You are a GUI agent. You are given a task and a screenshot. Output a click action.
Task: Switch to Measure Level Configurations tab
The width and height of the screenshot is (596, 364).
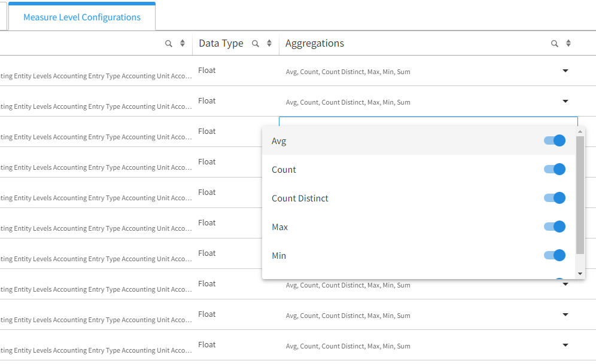click(82, 17)
